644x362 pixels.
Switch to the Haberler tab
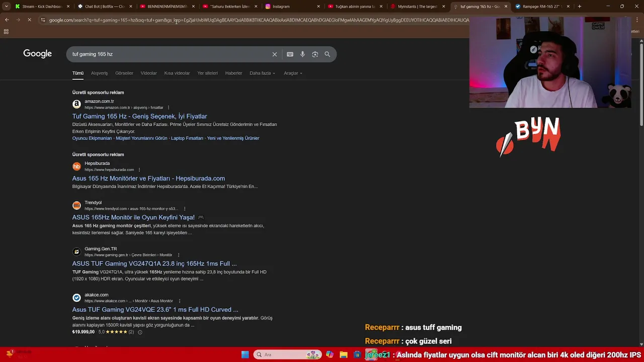pyautogui.click(x=233, y=73)
